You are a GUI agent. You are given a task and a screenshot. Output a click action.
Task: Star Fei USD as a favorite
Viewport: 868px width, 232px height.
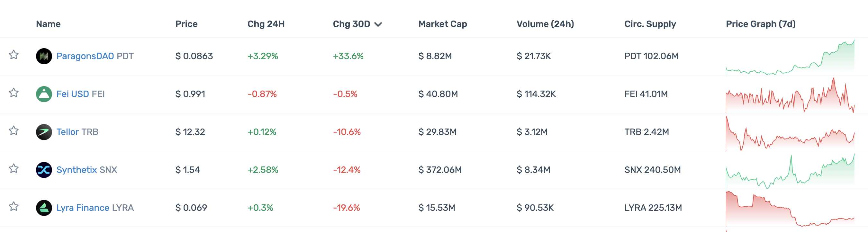pos(14,93)
